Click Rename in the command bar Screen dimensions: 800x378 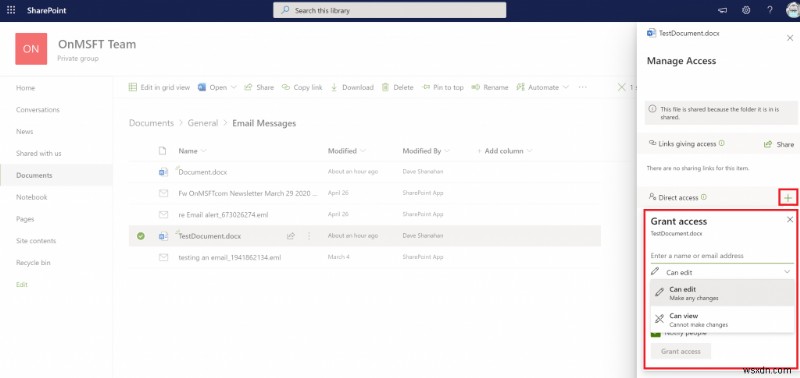coord(490,87)
